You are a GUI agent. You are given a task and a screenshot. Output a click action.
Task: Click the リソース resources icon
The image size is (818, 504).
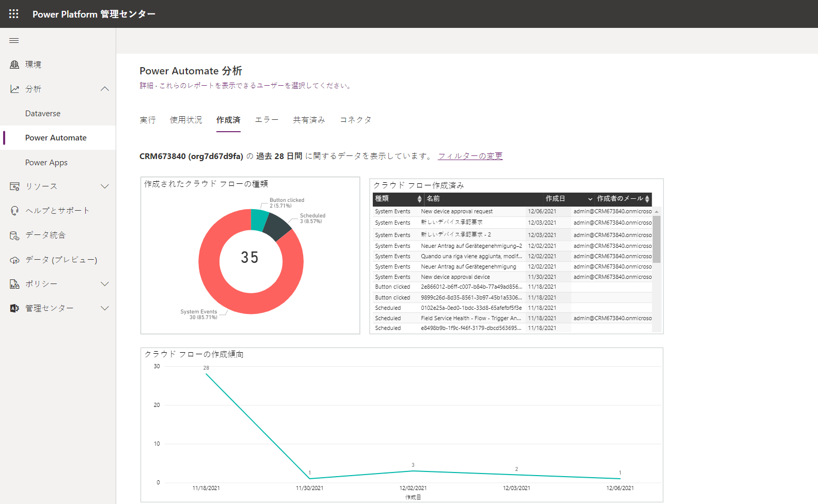14,186
